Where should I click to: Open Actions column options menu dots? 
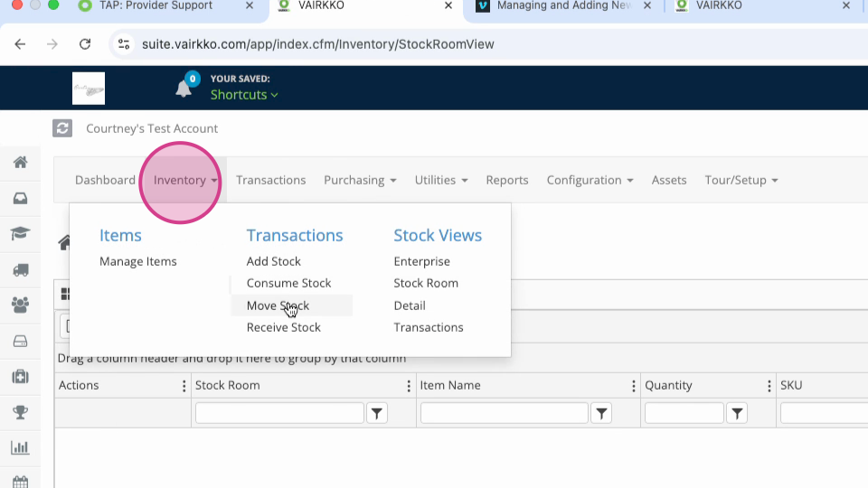coord(184,386)
